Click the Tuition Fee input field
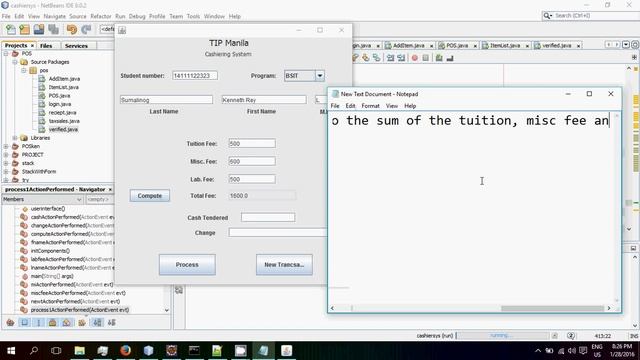Viewport: 640px width, 360px height. [x=252, y=144]
